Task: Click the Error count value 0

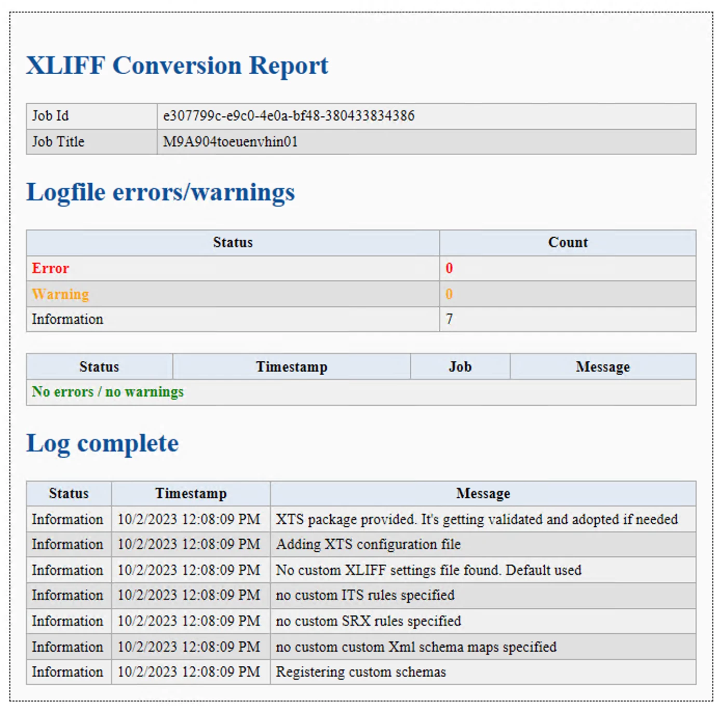Action: 449,268
